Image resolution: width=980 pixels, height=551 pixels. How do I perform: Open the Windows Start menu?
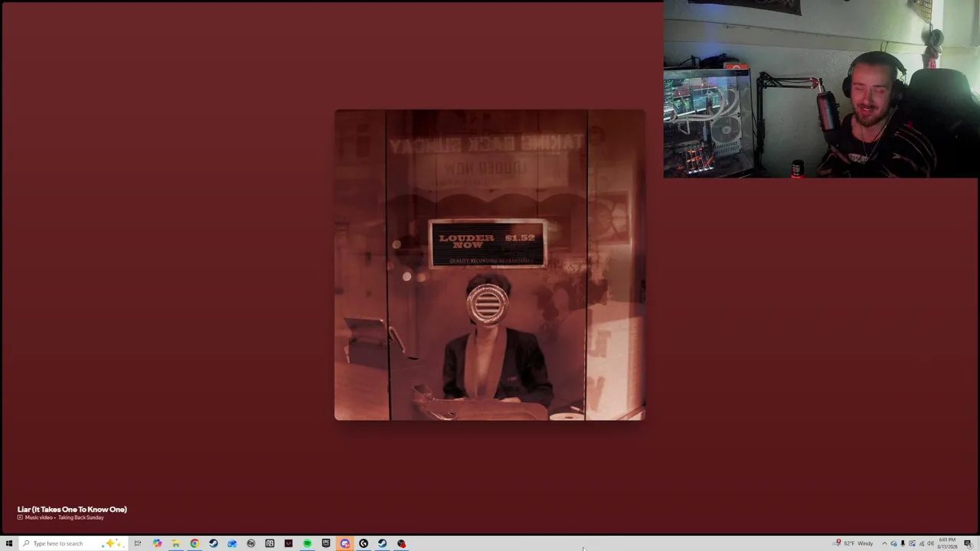point(9,543)
